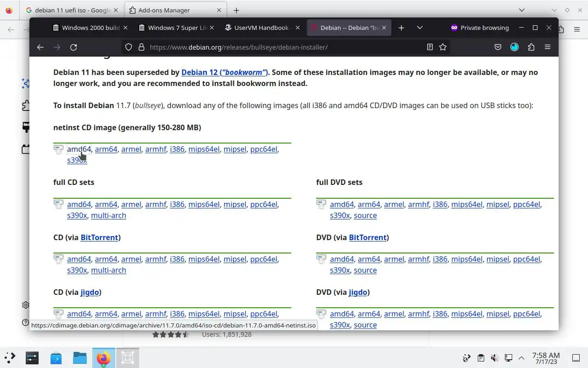
Task: Select Firefox task in taskbar
Action: pyautogui.click(x=104, y=357)
